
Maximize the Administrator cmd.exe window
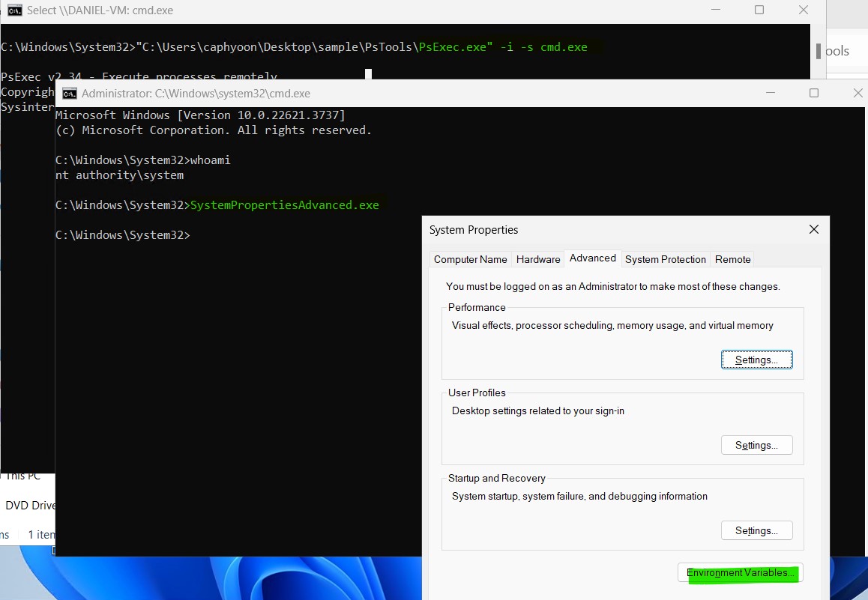[814, 94]
